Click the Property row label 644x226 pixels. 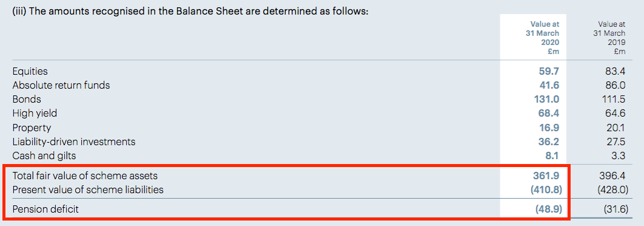32,128
